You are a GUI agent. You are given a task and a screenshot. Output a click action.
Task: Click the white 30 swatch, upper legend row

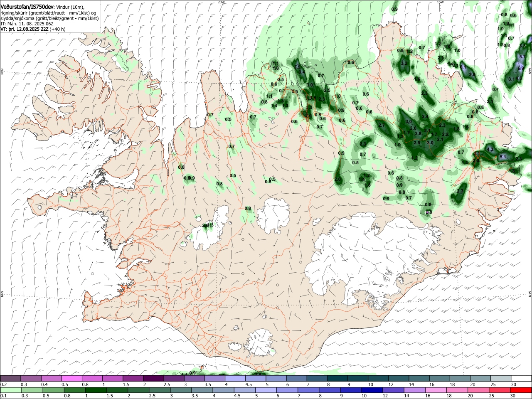pyautogui.click(x=521, y=378)
